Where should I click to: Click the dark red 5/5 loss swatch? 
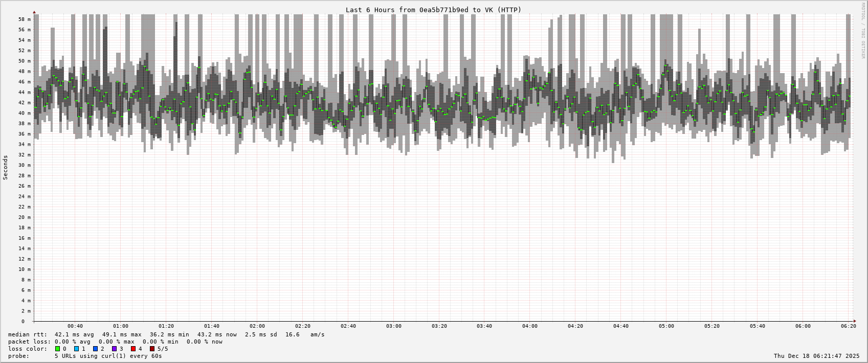[x=152, y=349]
